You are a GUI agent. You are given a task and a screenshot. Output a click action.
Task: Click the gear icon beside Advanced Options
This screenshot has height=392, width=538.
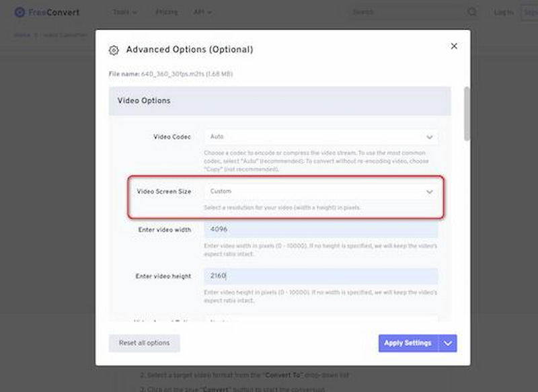click(114, 50)
